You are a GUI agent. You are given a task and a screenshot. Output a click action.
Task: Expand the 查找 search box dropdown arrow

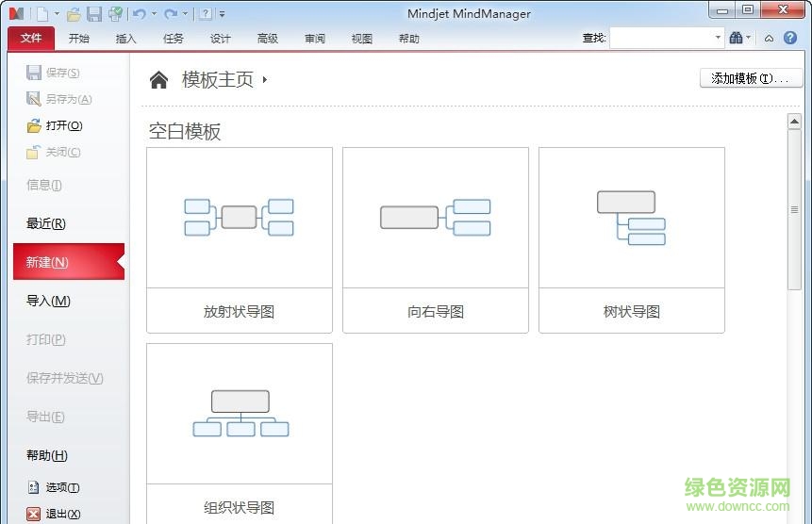(x=718, y=38)
